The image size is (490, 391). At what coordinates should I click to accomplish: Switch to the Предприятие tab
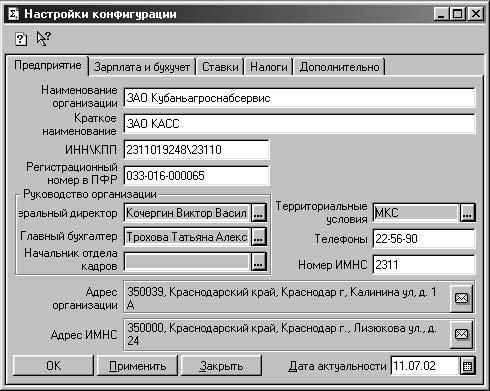click(47, 65)
